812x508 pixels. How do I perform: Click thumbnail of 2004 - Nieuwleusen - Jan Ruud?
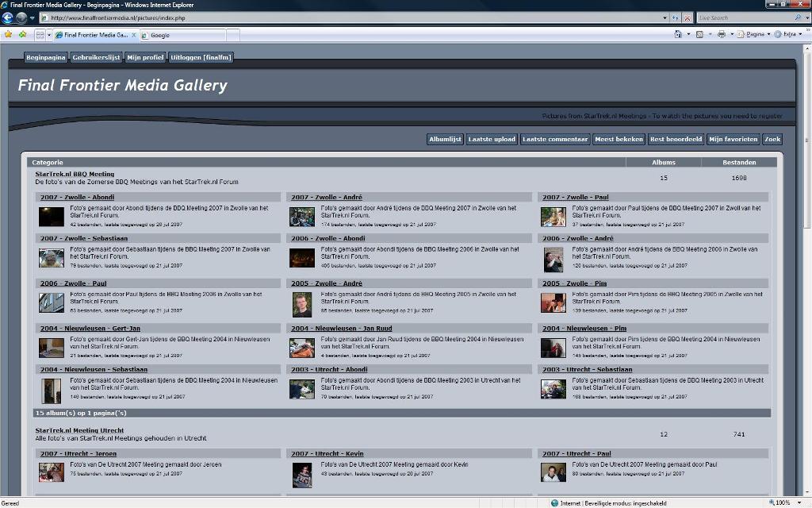coord(302,348)
